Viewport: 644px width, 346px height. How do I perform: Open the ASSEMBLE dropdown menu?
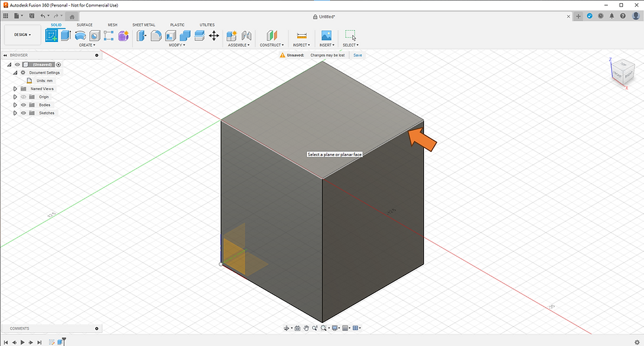(x=239, y=45)
